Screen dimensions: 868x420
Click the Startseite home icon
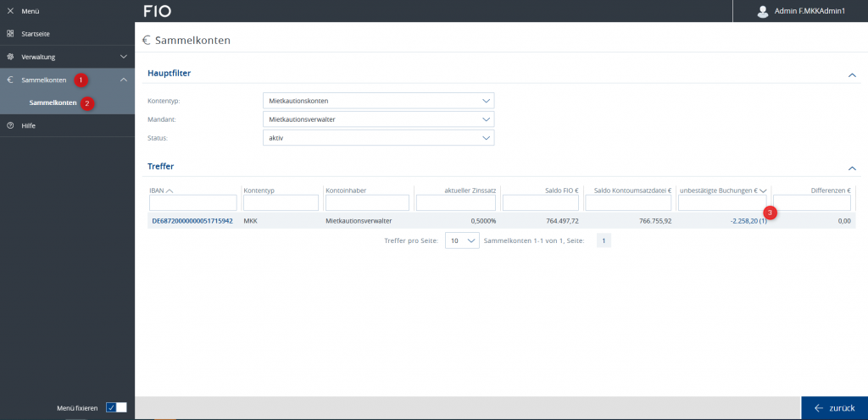10,34
